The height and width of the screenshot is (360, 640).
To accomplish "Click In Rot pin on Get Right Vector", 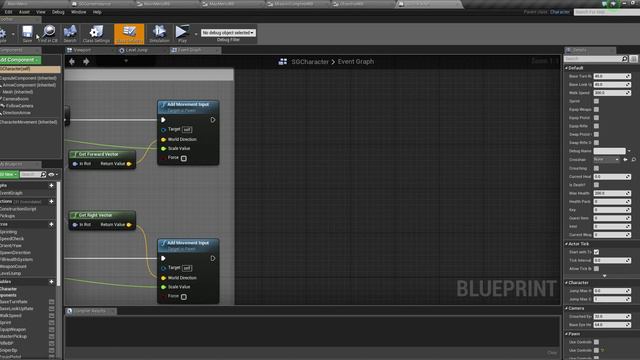I will pyautogui.click(x=75, y=225).
